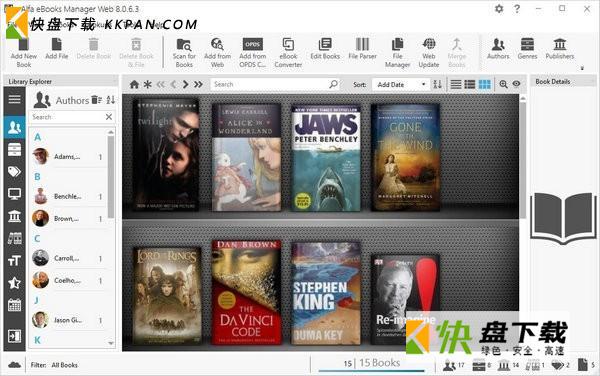600x376 pixels.
Task: Toggle the eye preview icon
Action: click(516, 84)
